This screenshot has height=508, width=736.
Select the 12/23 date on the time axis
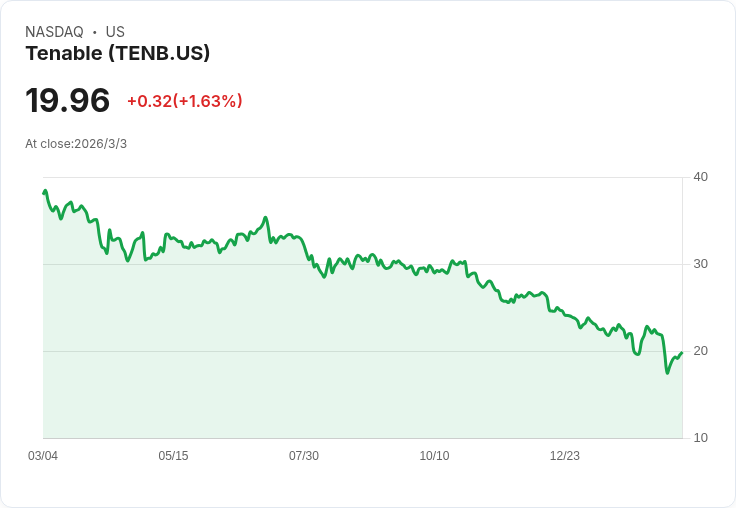pyautogui.click(x=565, y=456)
